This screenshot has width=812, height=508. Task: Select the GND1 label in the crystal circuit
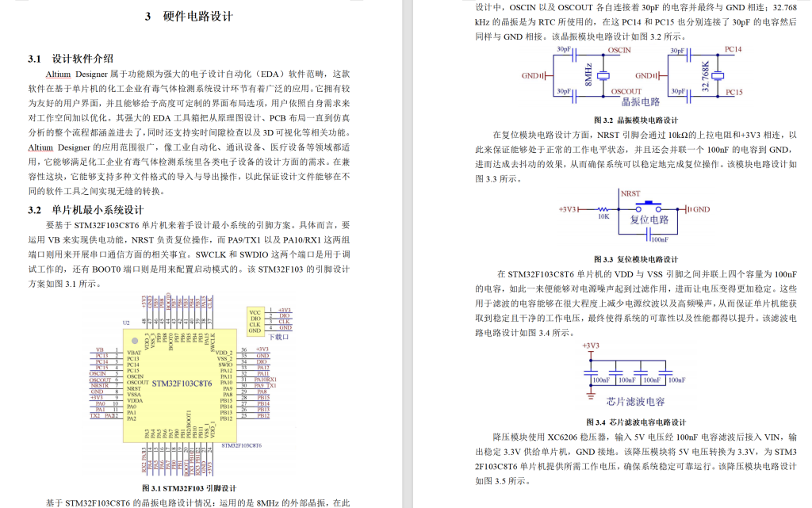pos(530,76)
